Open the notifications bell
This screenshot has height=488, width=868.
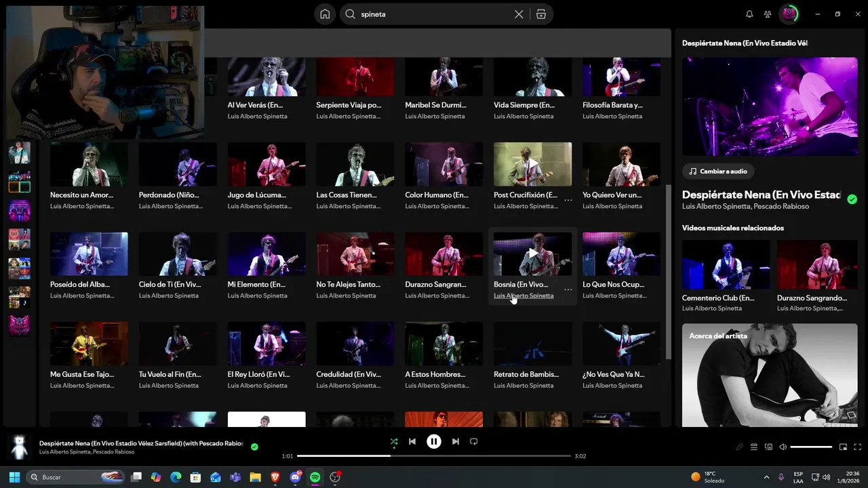(749, 14)
